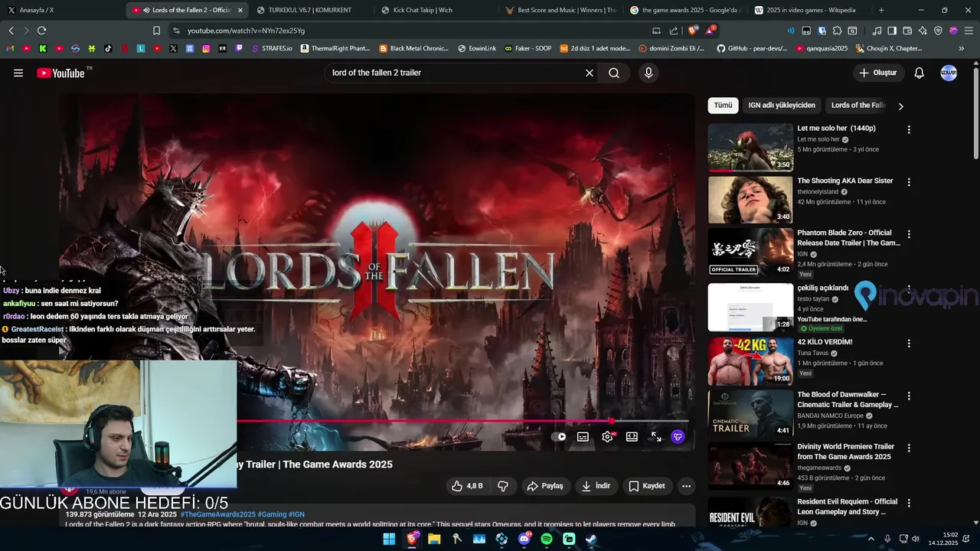Select Lords of the Fallen chip
980x551 pixels.
[858, 105]
